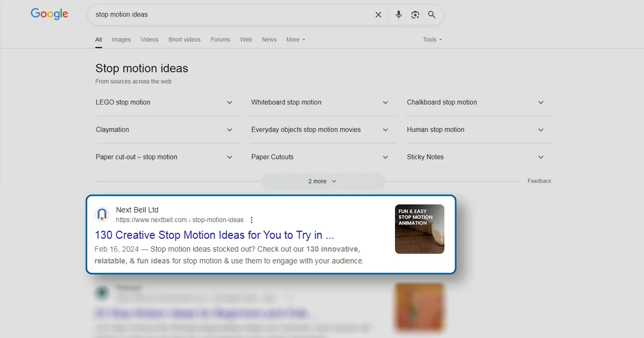This screenshot has width=644, height=338.
Task: Click the Stop motion ideas heading
Action: click(142, 69)
